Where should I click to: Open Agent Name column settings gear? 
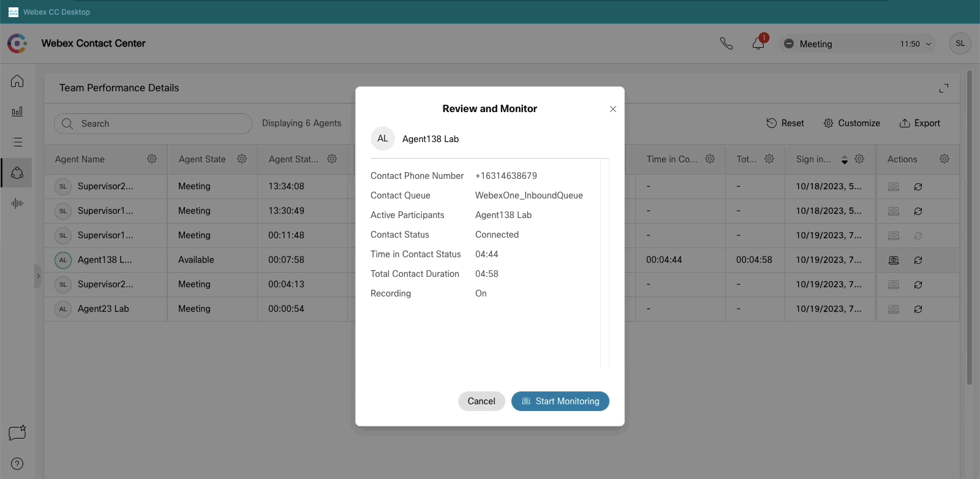tap(152, 159)
